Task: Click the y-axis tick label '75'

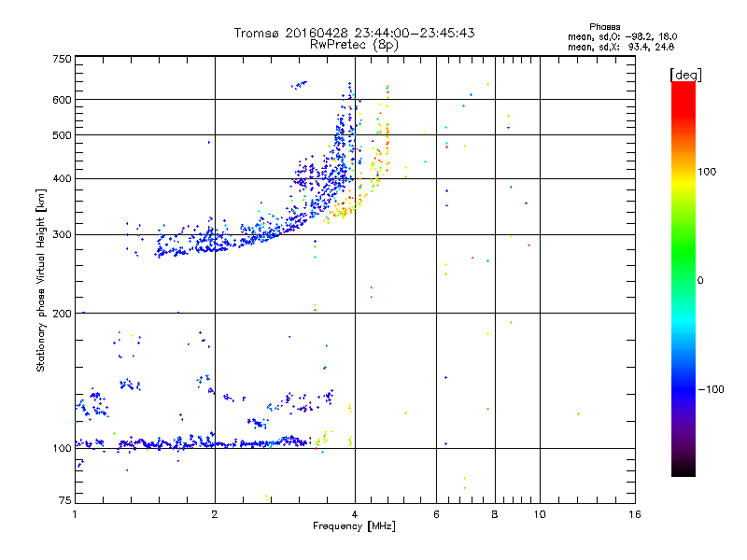Action: click(65, 500)
